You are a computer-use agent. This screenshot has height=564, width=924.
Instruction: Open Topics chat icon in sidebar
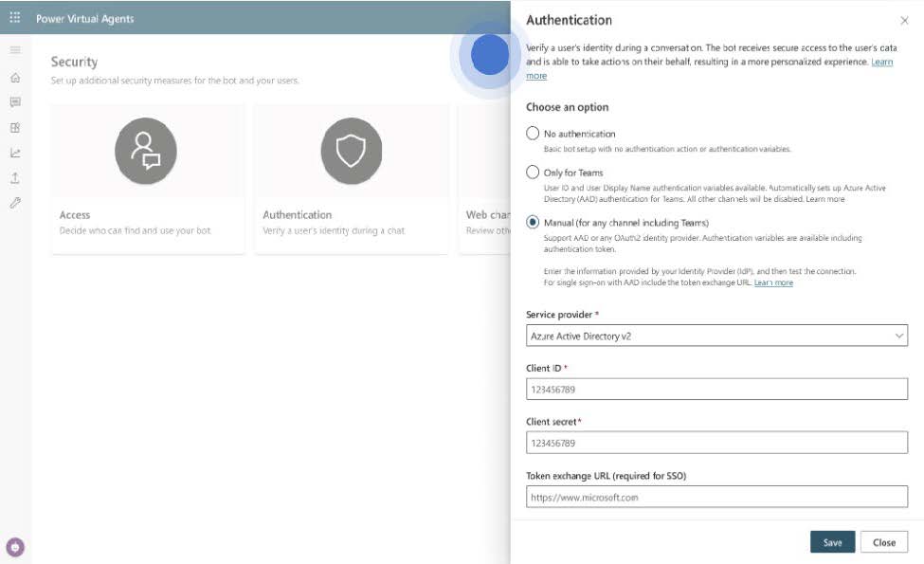coord(15,102)
